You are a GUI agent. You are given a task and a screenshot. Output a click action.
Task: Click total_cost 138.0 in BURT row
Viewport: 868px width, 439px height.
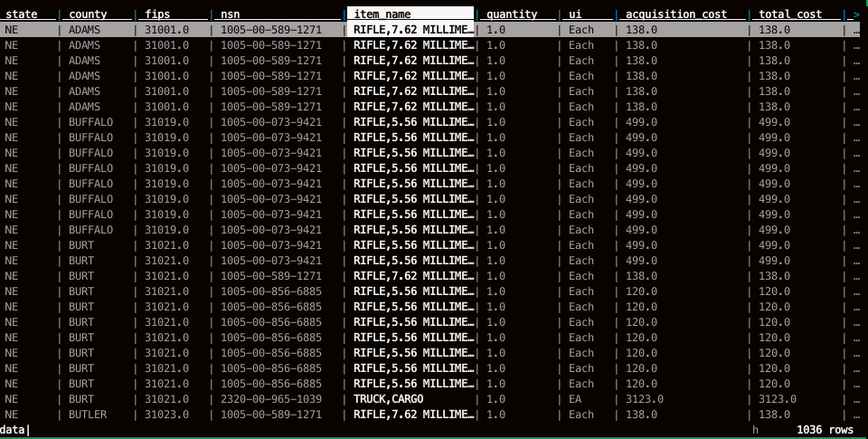[774, 276]
